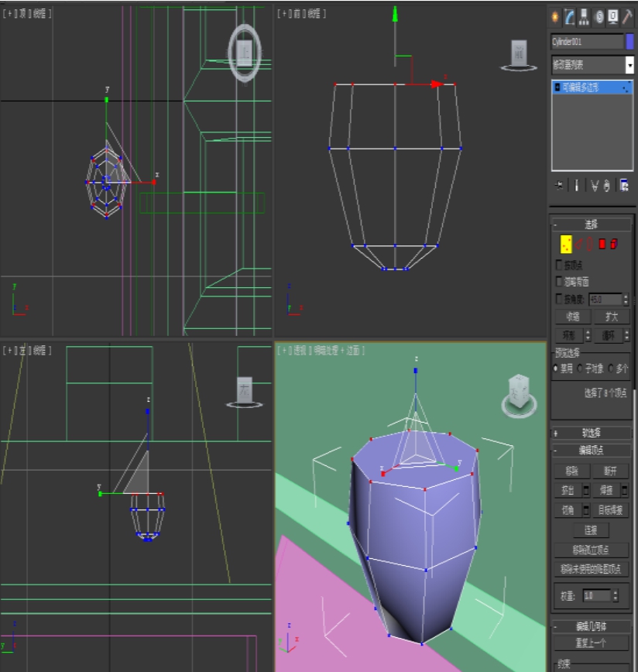This screenshot has width=638, height=672.
Task: Click Remove Modifier trash icon
Action: pyautogui.click(x=606, y=186)
